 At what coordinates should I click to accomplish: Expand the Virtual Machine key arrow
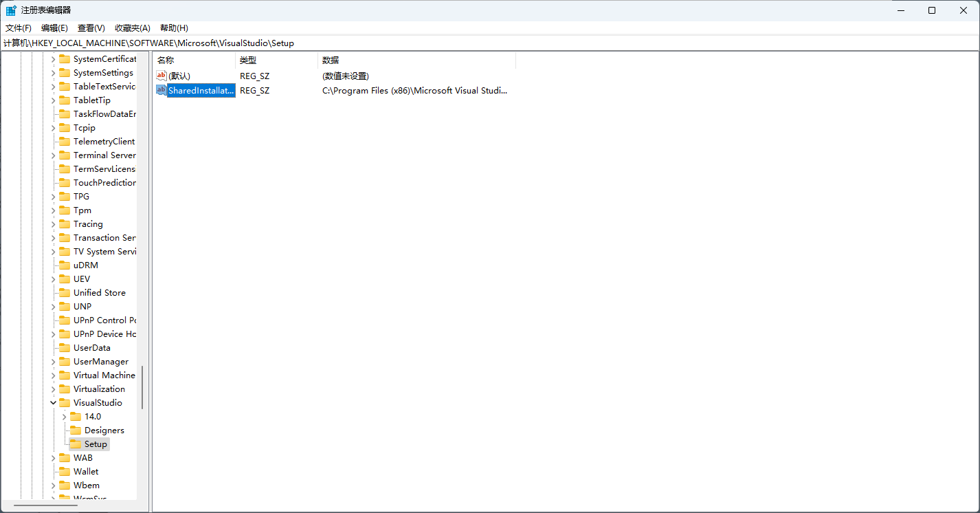coord(53,375)
